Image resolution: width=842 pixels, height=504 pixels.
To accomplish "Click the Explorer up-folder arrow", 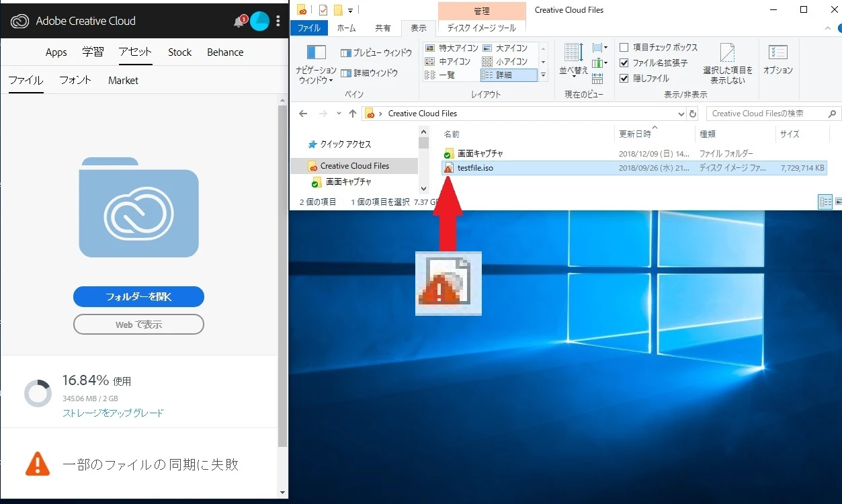I will [x=353, y=114].
